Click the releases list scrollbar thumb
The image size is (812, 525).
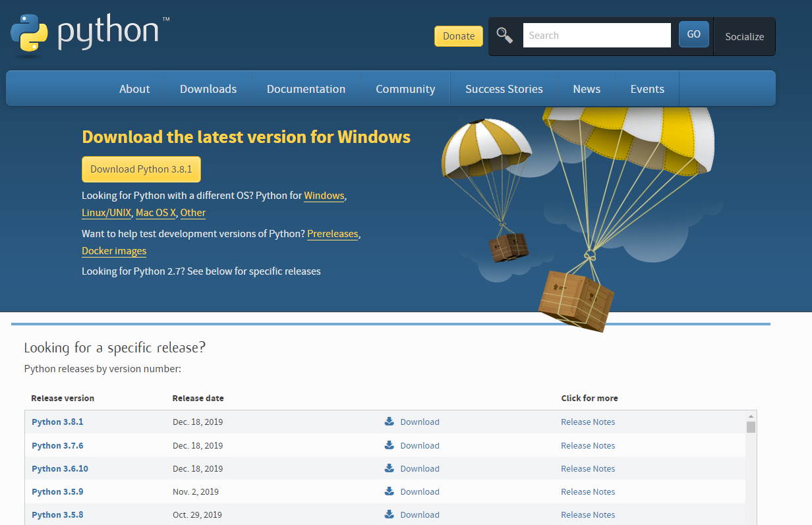point(751,427)
